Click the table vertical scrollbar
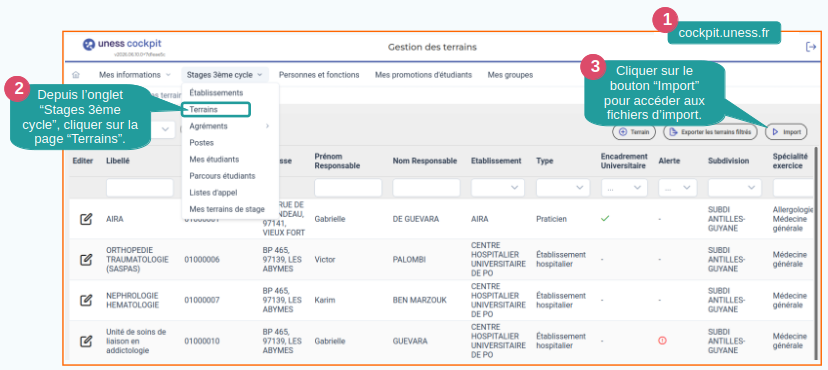The height and width of the screenshot is (370, 828). tap(816, 253)
